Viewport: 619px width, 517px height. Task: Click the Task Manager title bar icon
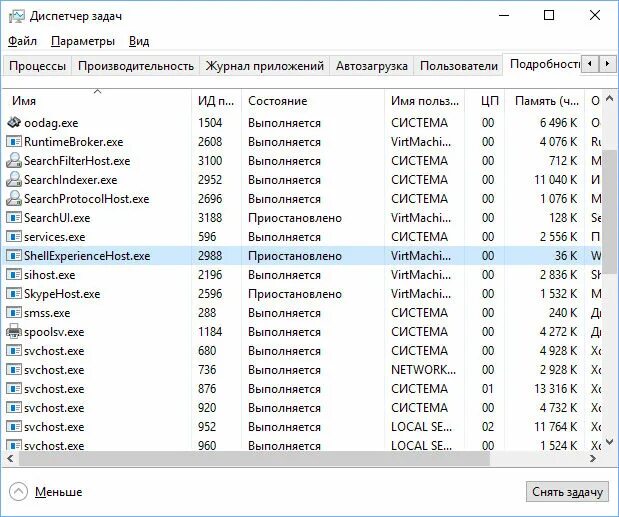pyautogui.click(x=17, y=16)
